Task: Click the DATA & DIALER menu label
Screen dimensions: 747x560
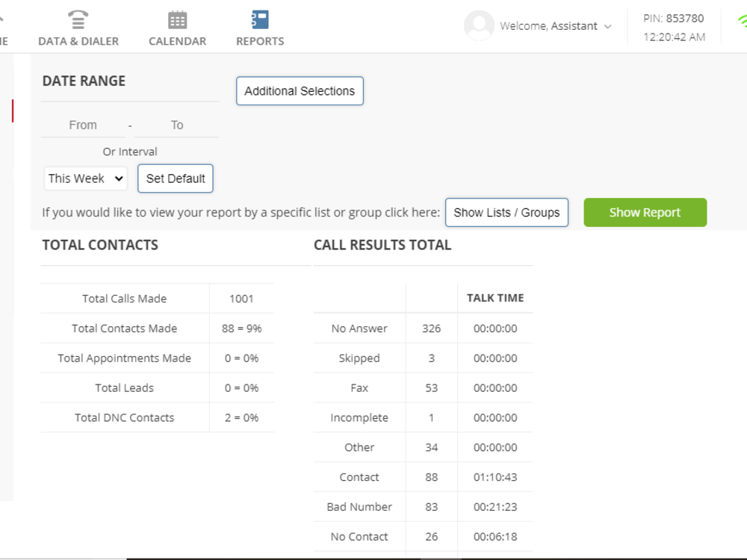Action: click(78, 41)
